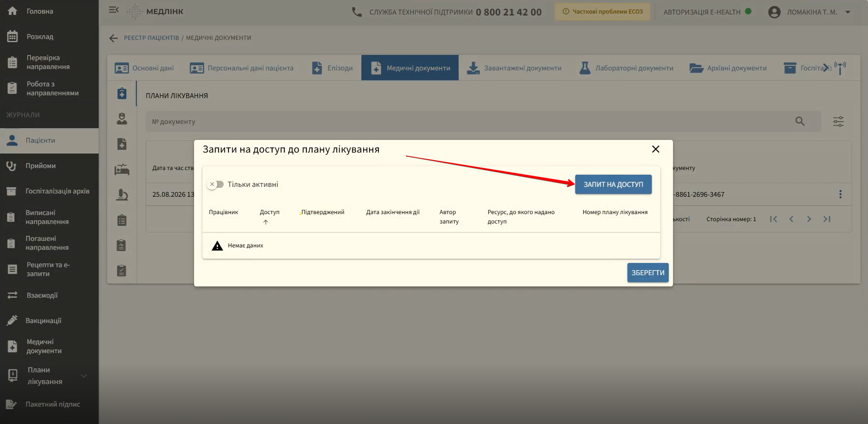Open the Архівні документи tab
The image size is (868, 424).
pos(728,68)
